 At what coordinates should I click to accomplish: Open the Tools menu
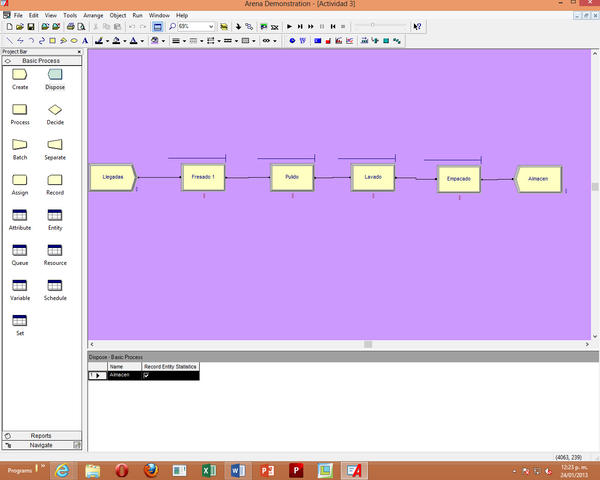(70, 15)
